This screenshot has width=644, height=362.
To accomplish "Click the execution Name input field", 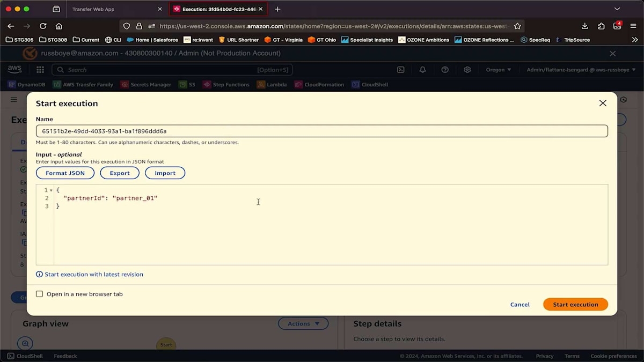I will tap(322, 131).
